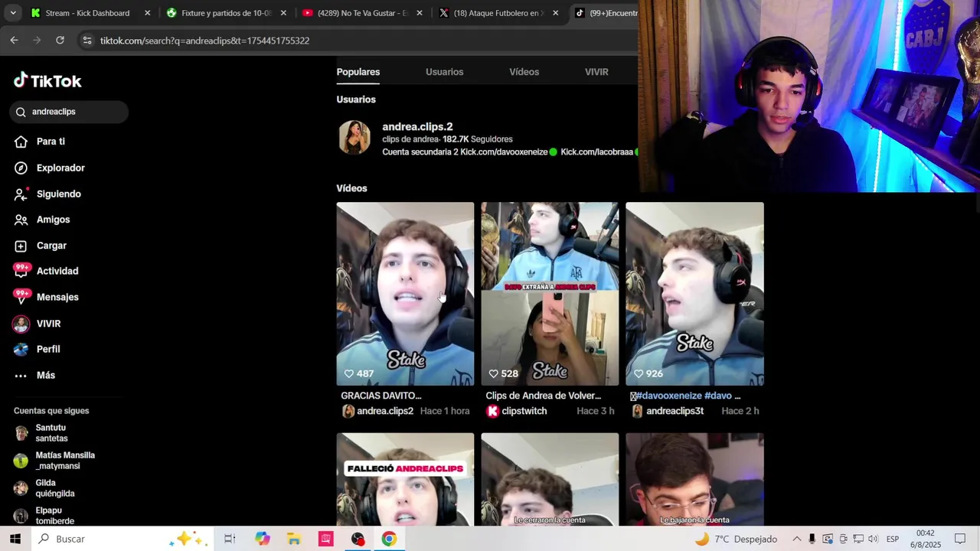
Task: Open Clips de Andea de Volver video thumbnail
Action: 550,294
